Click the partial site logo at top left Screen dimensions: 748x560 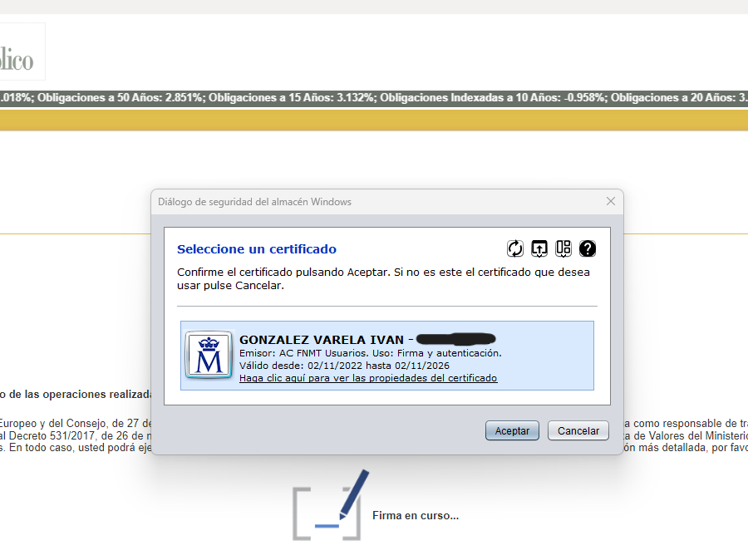(22, 52)
